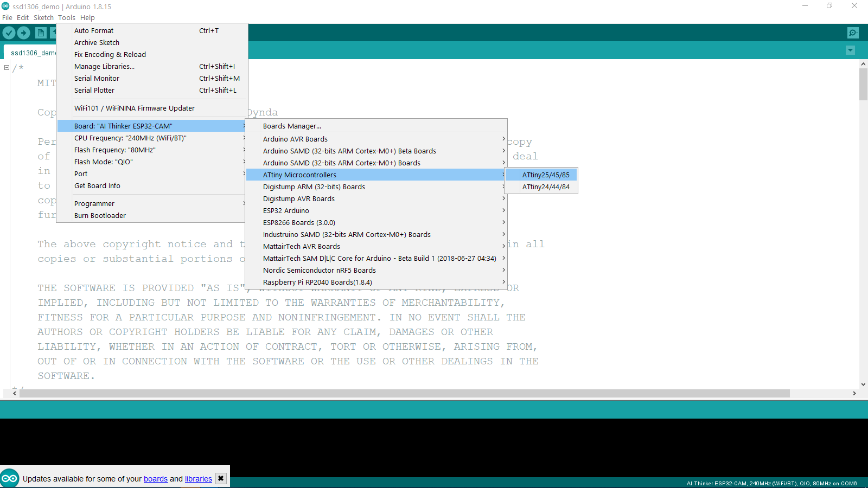
Task: Minimize the Arduino window
Action: pos(805,6)
